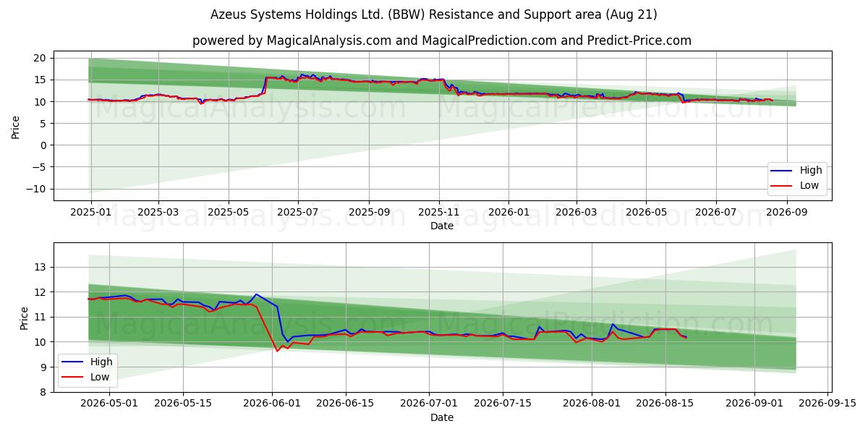Click the '2026-05' tick label
868x434 pixels.
click(646, 212)
